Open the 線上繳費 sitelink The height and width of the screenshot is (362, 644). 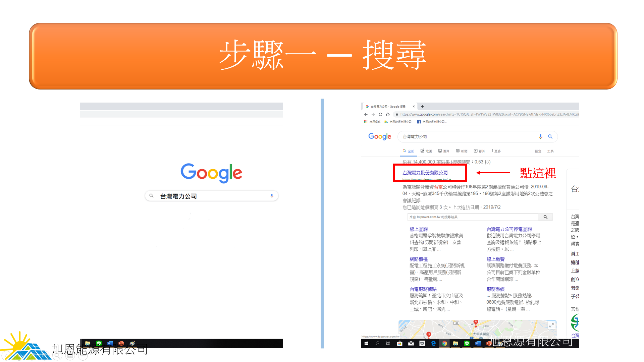point(495,259)
